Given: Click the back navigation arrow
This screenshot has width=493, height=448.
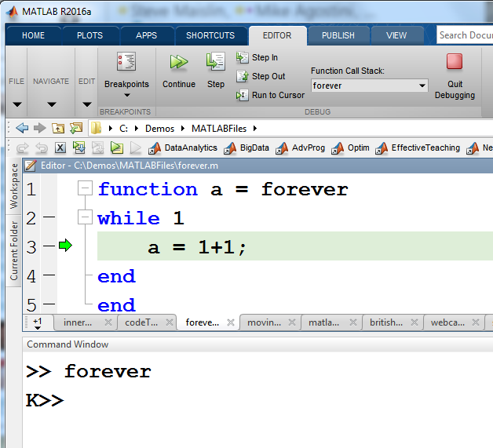Looking at the screenshot, I should coord(21,128).
